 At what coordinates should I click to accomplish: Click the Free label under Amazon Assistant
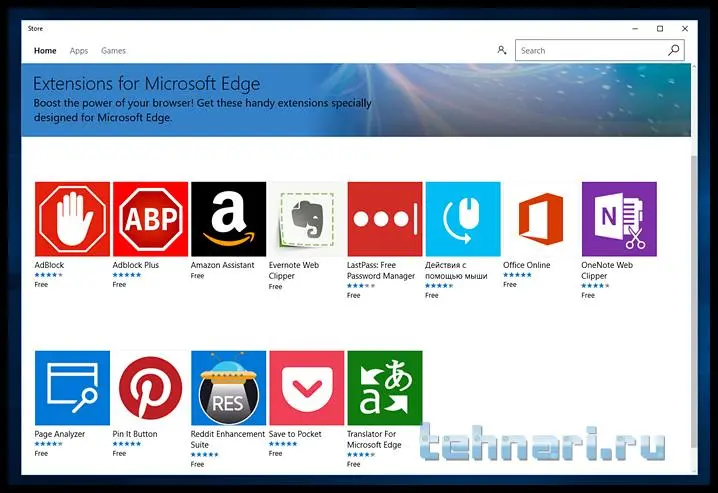[x=197, y=276]
